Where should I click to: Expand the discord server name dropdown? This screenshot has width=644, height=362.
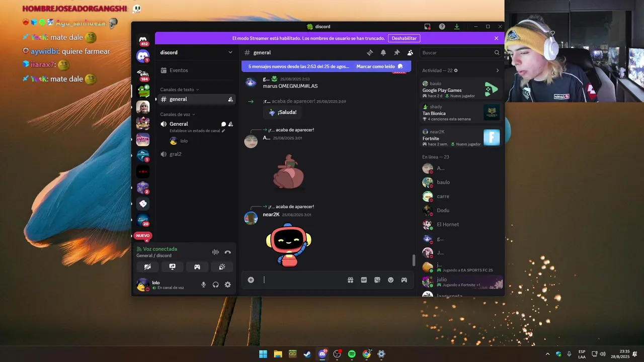click(230, 52)
